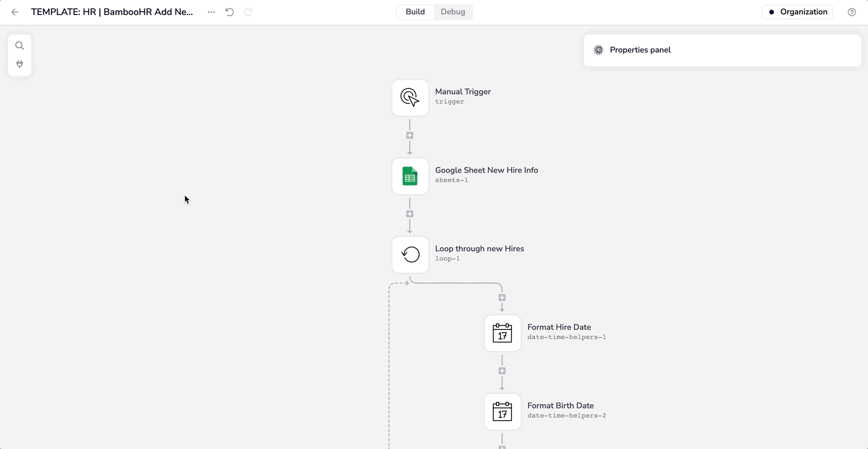Click the undo arrow
The width and height of the screenshot is (868, 449).
[x=229, y=12]
